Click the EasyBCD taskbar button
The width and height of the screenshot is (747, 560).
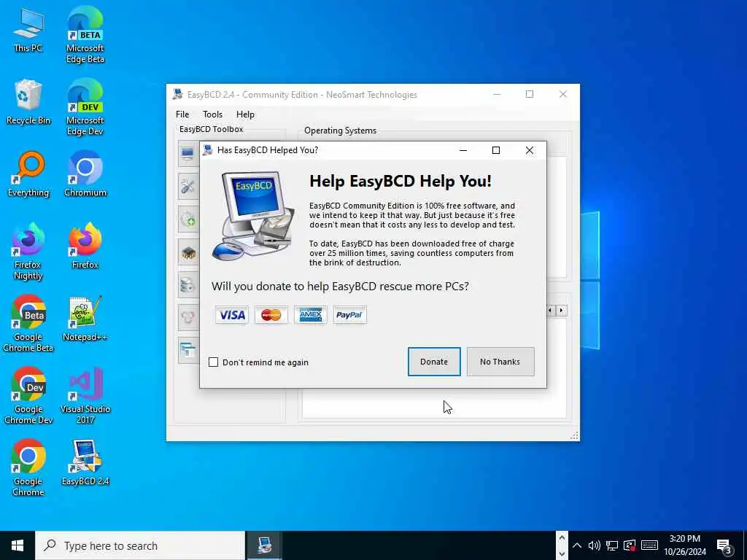264,545
